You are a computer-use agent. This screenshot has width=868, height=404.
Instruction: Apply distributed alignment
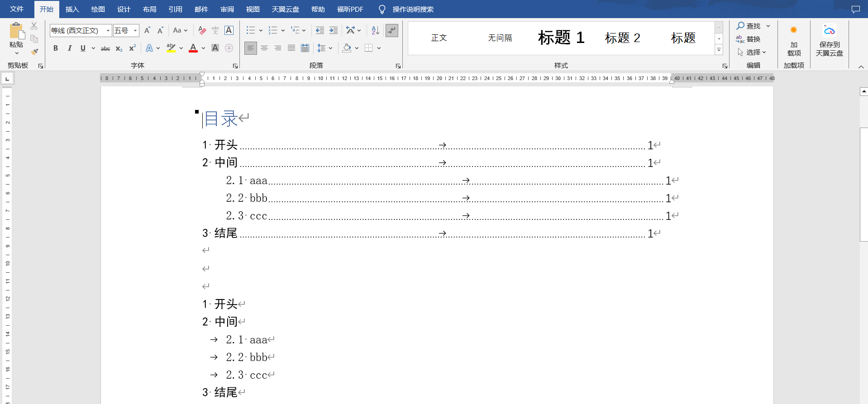coord(305,48)
